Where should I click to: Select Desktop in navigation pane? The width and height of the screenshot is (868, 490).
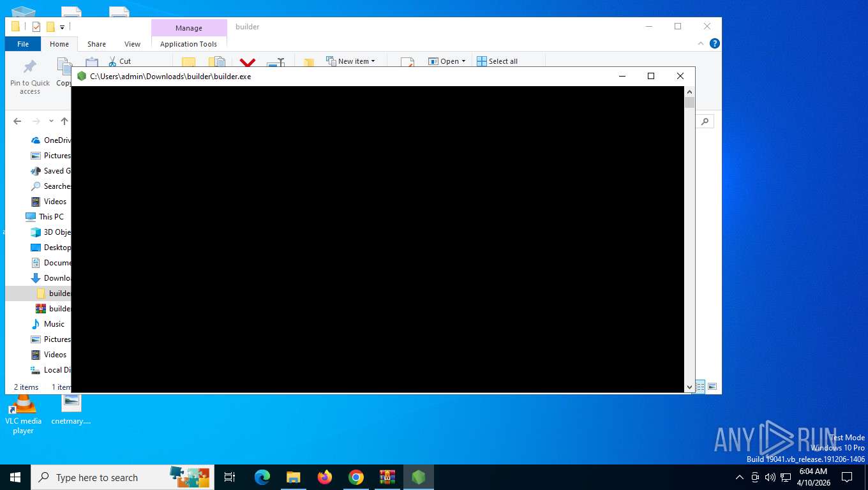(x=51, y=248)
